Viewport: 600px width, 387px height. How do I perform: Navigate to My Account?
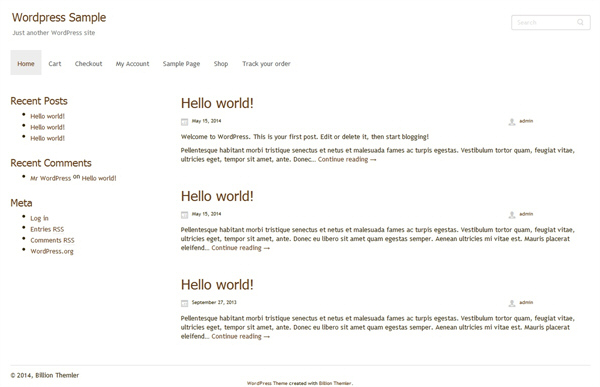[132, 64]
